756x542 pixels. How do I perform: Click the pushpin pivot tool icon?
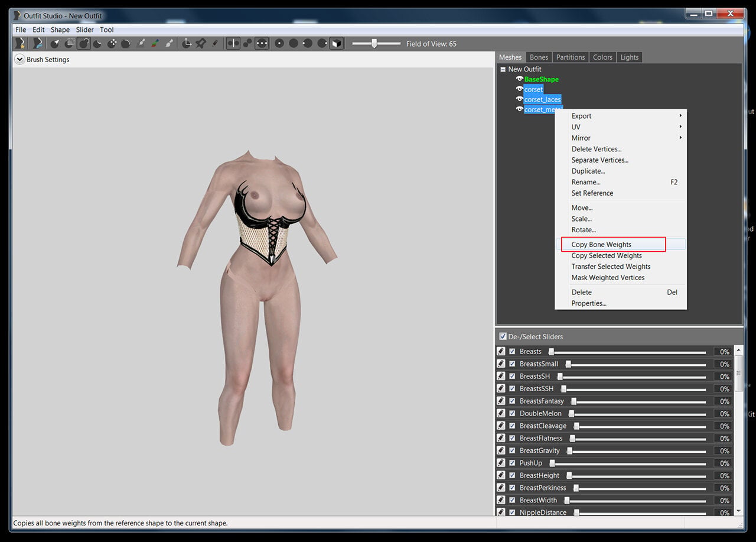201,43
